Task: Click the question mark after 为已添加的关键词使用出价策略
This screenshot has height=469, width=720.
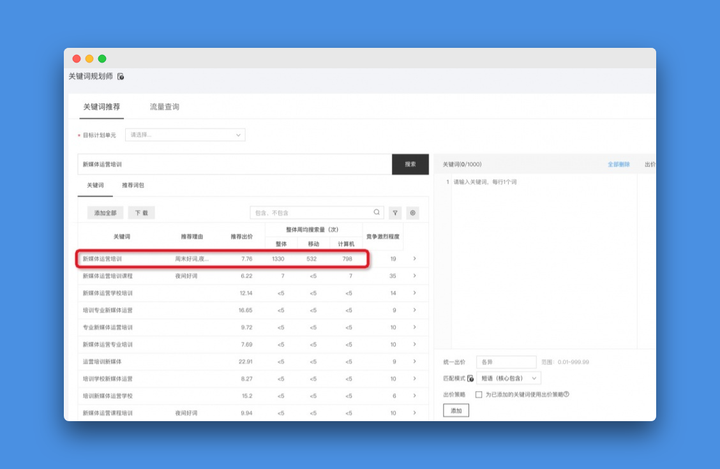Action: click(566, 394)
